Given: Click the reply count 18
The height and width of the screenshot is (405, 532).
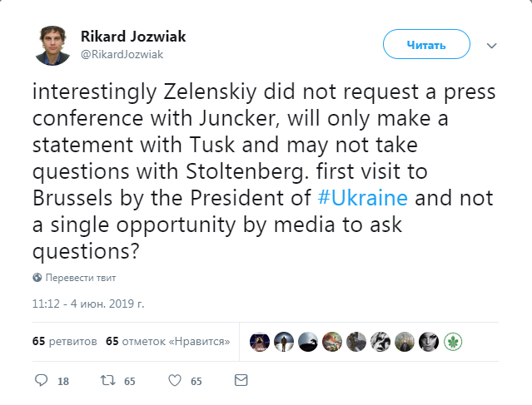Looking at the screenshot, I should [63, 382].
